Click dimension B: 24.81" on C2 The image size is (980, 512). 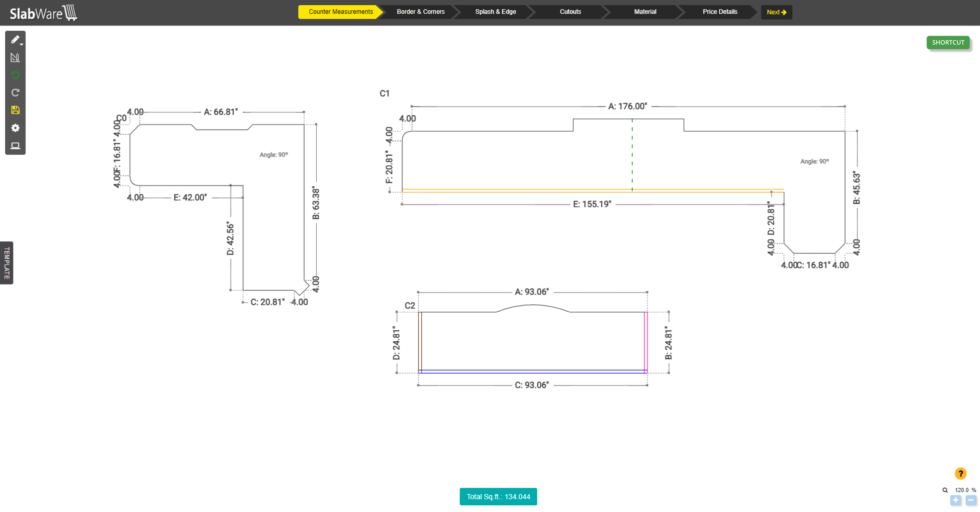(668, 343)
